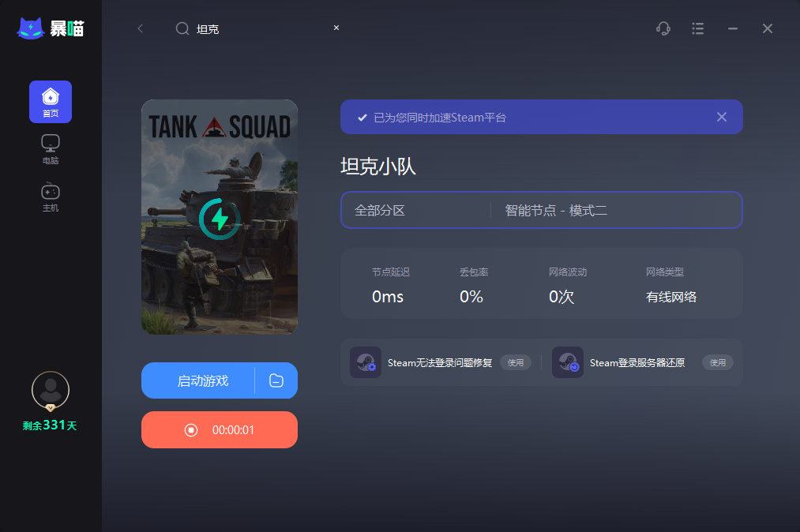This screenshot has height=532, width=800.
Task: Open the 全部分区 region selector
Action: 416,210
